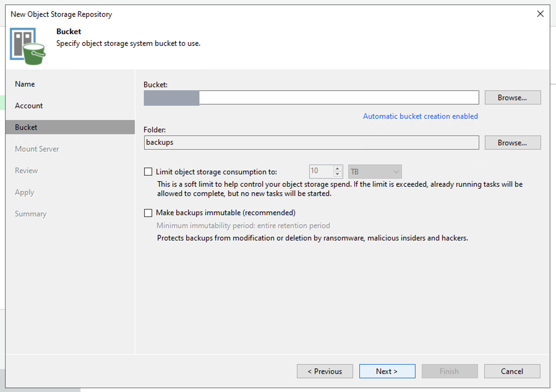
Task: Click the object storage bucket wizard icon
Action: click(28, 46)
